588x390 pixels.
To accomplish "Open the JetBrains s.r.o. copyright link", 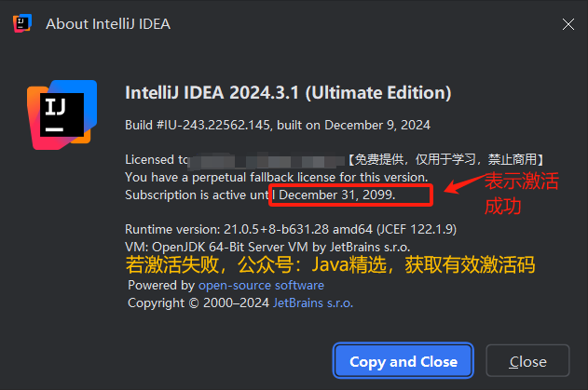I will tap(313, 303).
